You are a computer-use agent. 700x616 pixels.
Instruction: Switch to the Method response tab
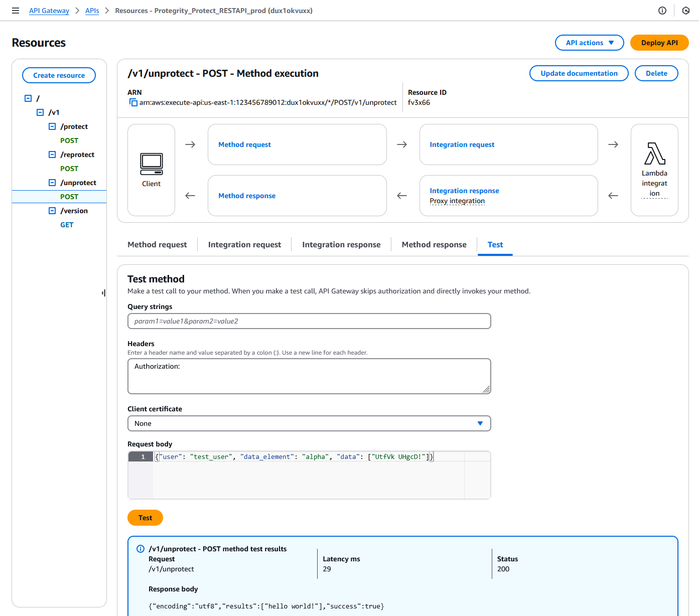(434, 245)
